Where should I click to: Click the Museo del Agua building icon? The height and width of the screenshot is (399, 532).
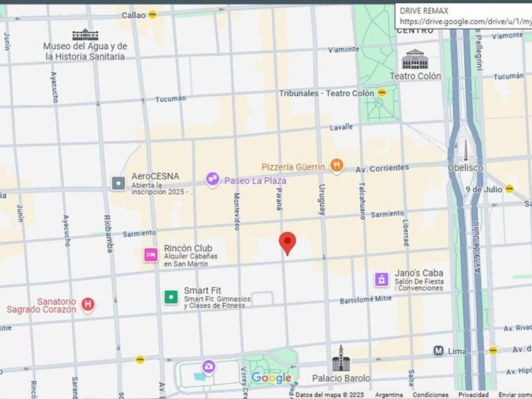(x=85, y=35)
